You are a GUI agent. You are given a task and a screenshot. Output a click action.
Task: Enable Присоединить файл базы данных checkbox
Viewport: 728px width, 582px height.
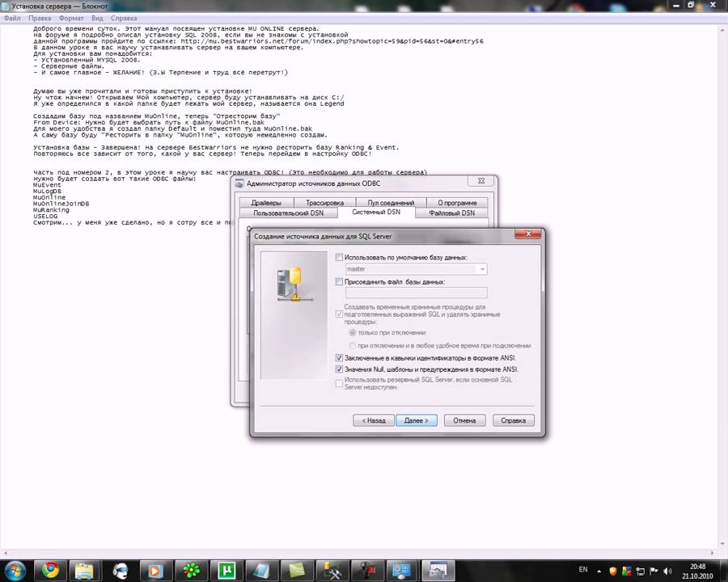point(340,282)
